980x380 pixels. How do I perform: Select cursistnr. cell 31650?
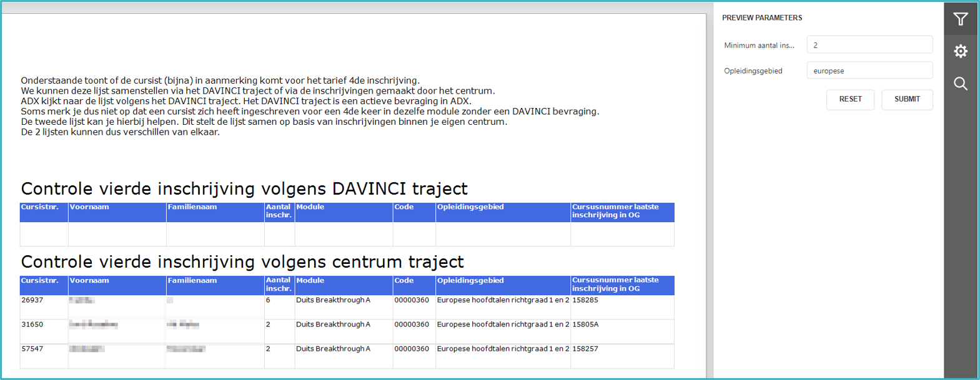point(32,324)
